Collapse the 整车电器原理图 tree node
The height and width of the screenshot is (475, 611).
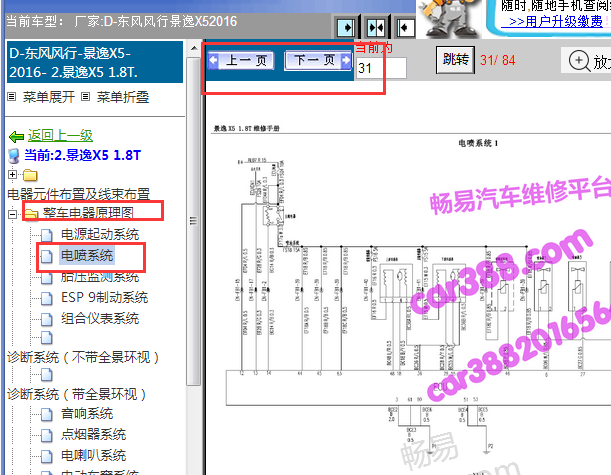pos(12,214)
